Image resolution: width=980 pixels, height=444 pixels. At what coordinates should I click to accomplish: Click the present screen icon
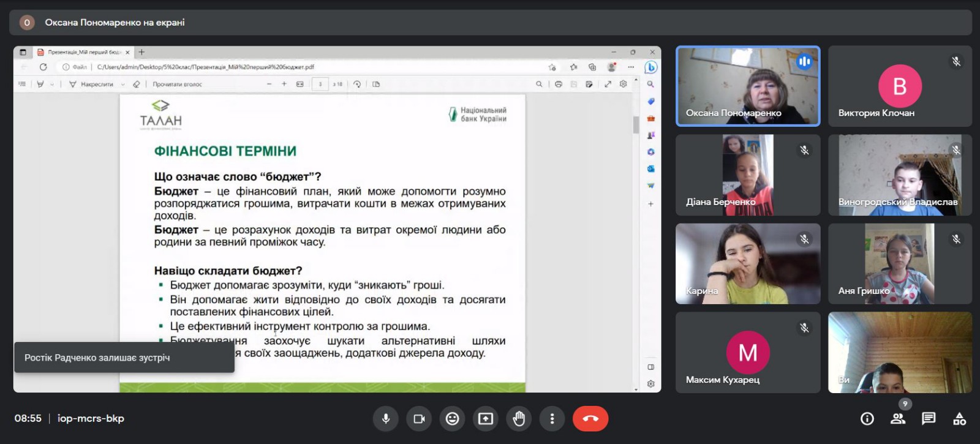tap(486, 419)
